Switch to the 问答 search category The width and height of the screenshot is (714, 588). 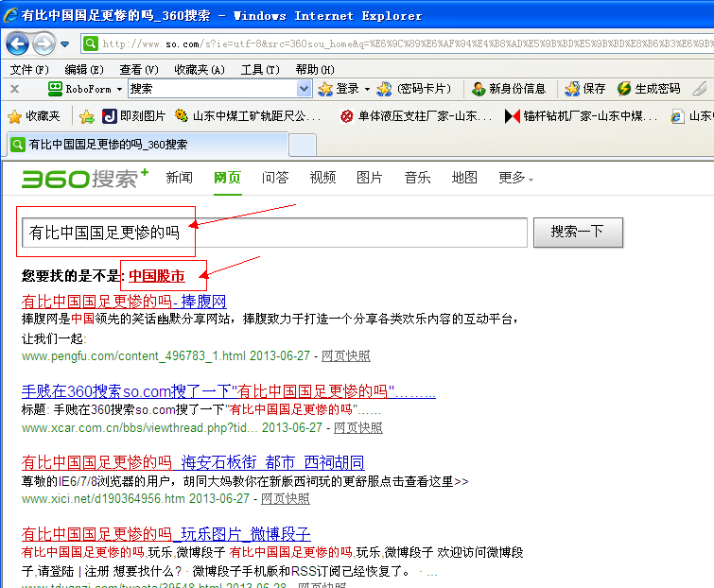point(275,178)
